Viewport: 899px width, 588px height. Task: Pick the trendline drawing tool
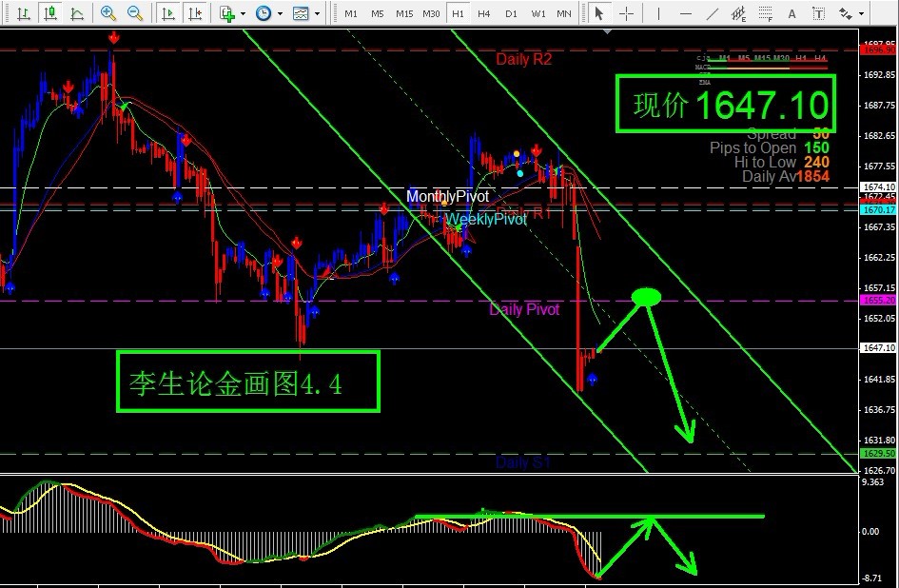click(x=713, y=13)
